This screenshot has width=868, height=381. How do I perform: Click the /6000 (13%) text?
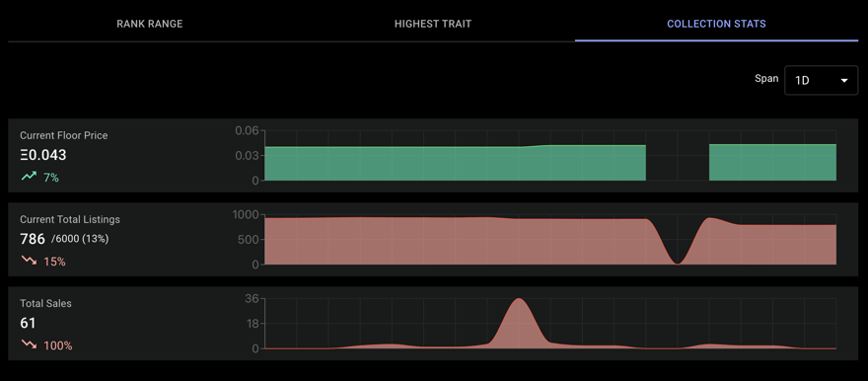[80, 239]
